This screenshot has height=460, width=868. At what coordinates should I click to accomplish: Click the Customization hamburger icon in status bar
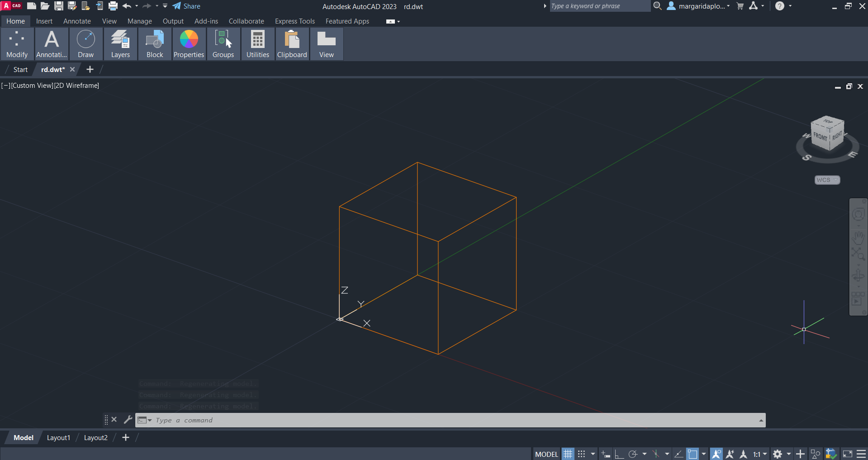[861, 454]
